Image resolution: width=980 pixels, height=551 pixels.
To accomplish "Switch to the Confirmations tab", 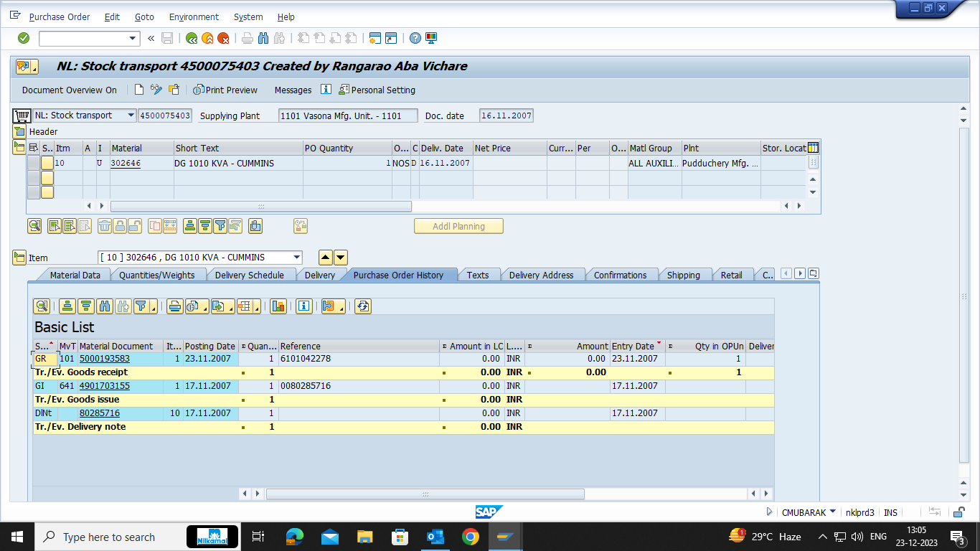I will [x=620, y=275].
